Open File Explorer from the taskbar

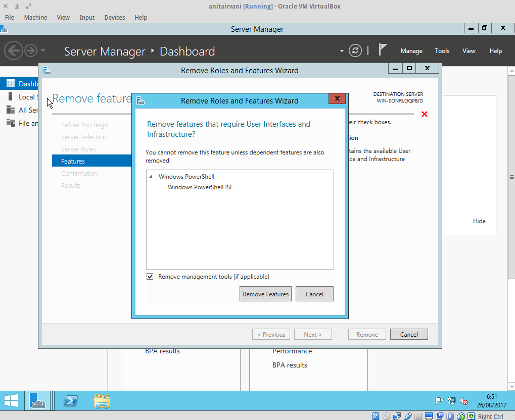click(x=102, y=401)
